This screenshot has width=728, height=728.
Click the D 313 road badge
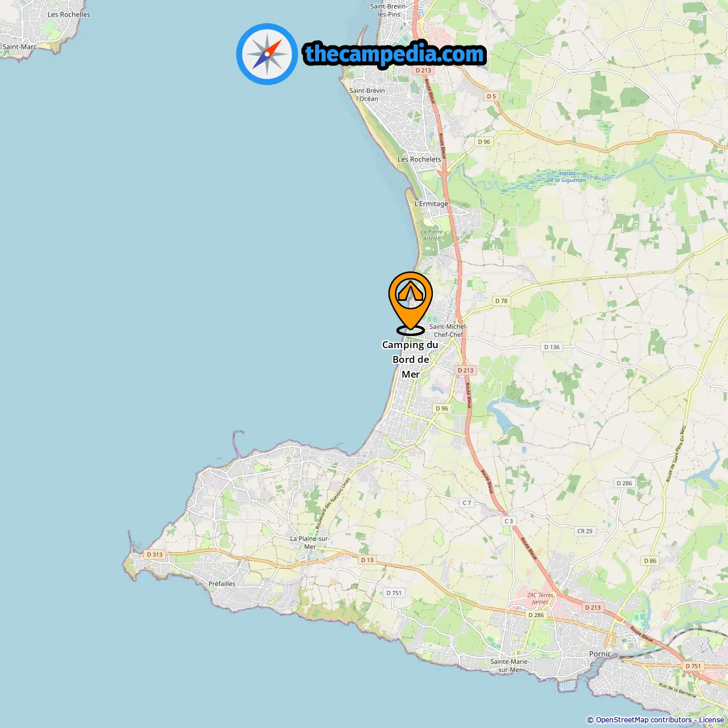(x=155, y=555)
